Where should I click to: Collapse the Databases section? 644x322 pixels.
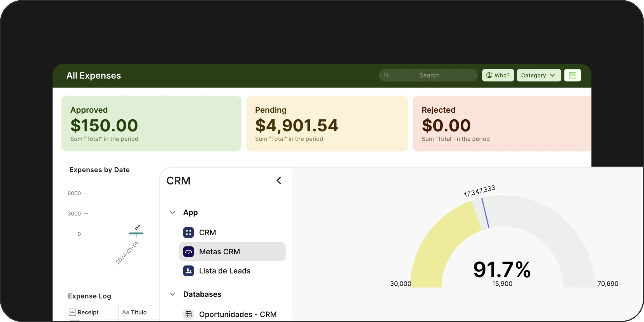tap(172, 294)
